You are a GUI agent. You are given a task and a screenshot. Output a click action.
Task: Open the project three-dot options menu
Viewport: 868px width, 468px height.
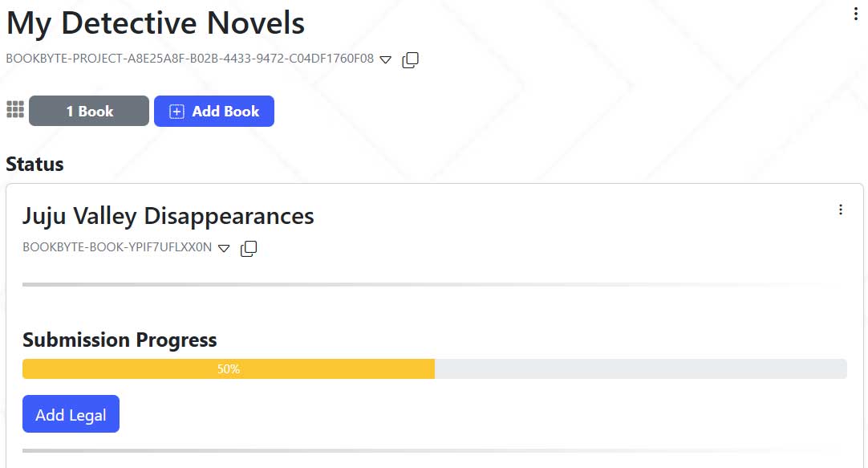856,14
